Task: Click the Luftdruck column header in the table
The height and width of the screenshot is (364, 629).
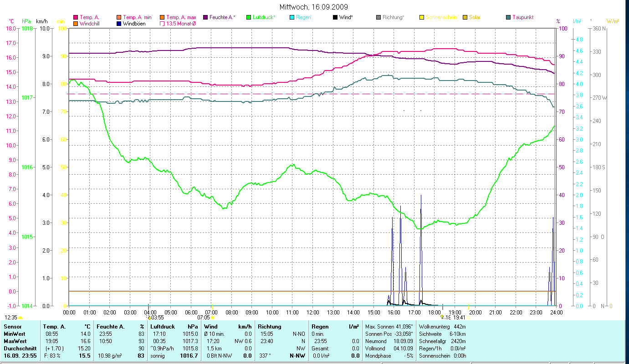Action: pos(162,327)
